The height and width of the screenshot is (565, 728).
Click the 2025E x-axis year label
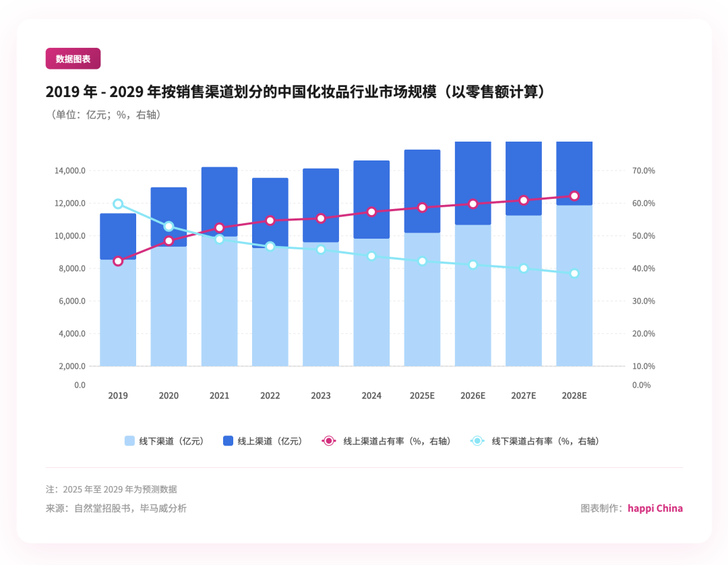point(422,396)
